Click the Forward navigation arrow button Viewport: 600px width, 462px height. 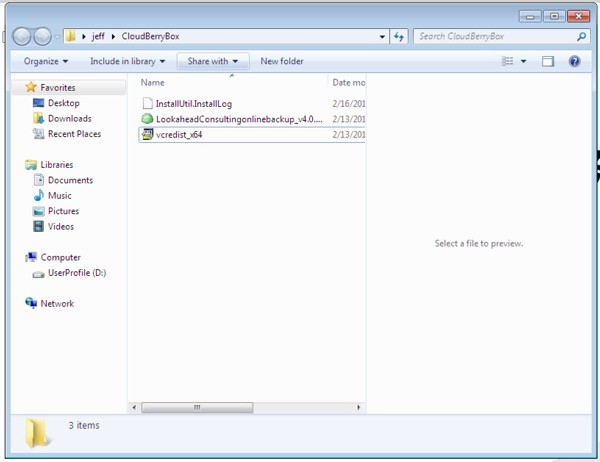(42, 37)
